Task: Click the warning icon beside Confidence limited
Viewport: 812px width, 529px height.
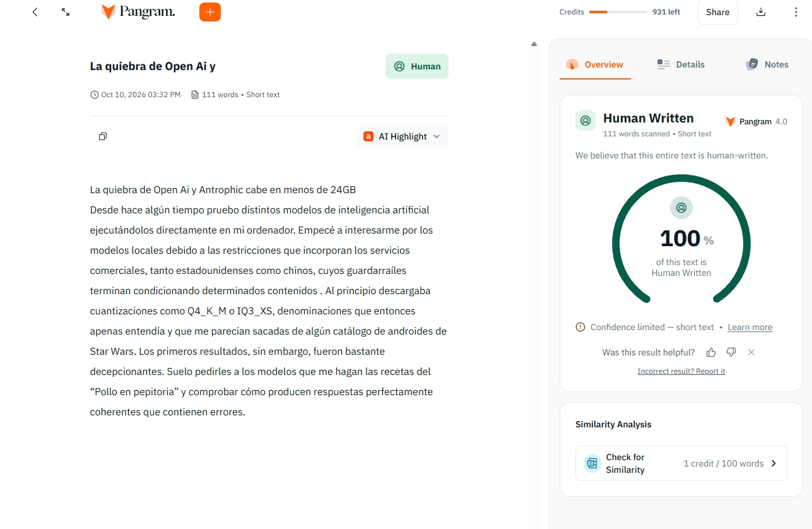Action: tap(580, 327)
